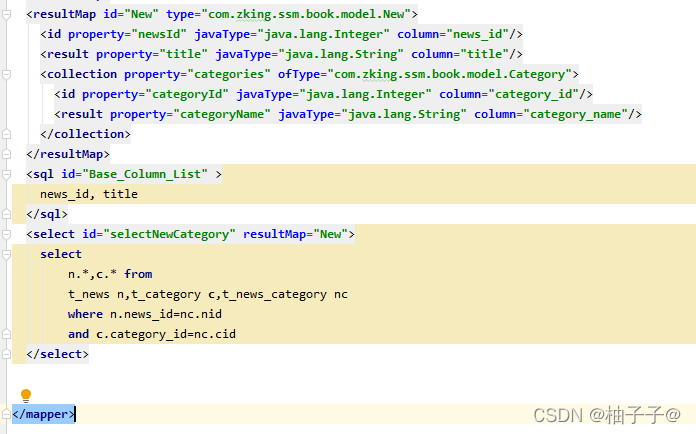Image resolution: width=696 pixels, height=434 pixels.
Task: Click the yellow lightbulb intention icon
Action: 26,395
